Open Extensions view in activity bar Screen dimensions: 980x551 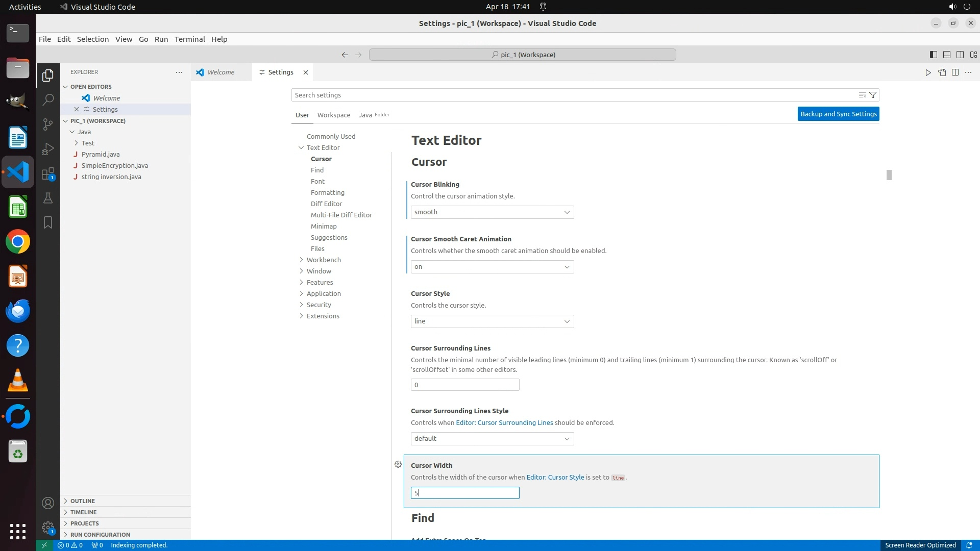[x=48, y=173]
